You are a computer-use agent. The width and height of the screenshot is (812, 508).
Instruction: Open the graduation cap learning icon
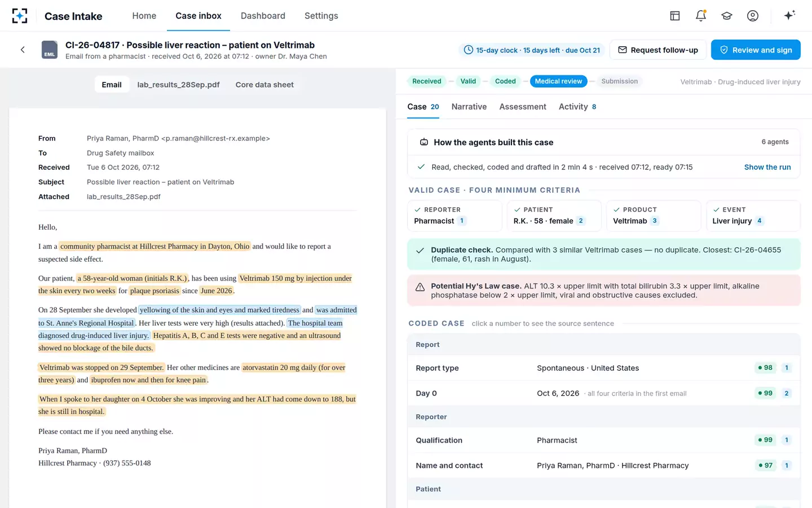727,16
